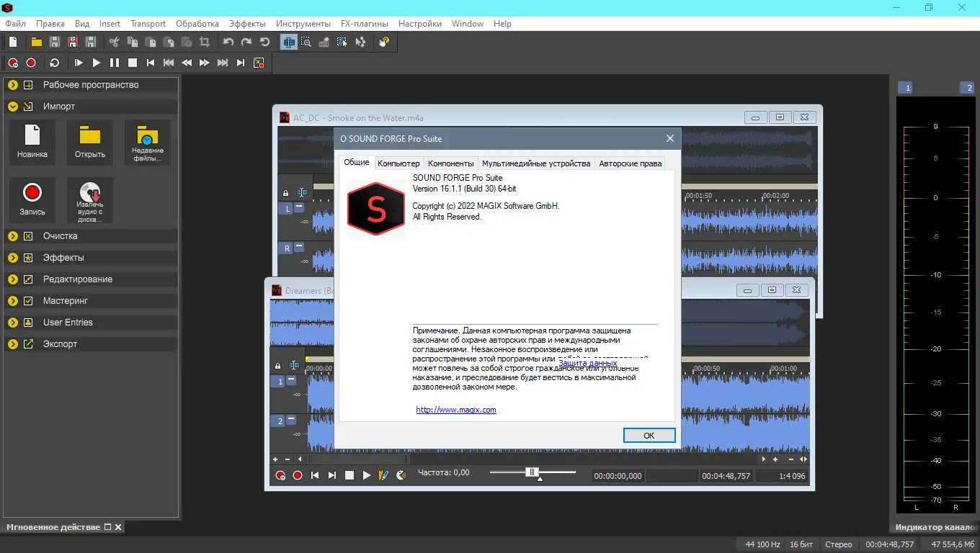This screenshot has width=980, height=553.
Task: Click OK in the About dialog
Action: coord(649,436)
